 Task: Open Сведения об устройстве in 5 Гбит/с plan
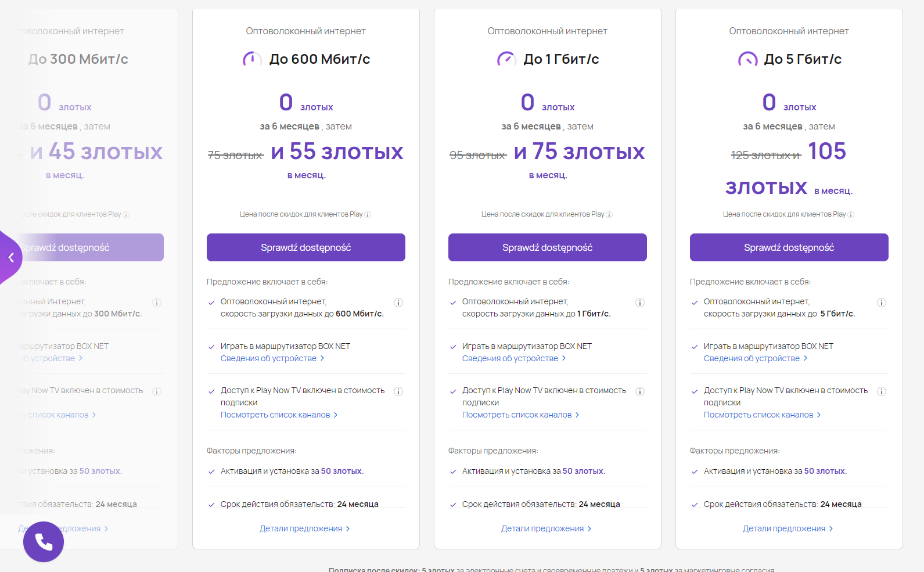click(x=756, y=358)
